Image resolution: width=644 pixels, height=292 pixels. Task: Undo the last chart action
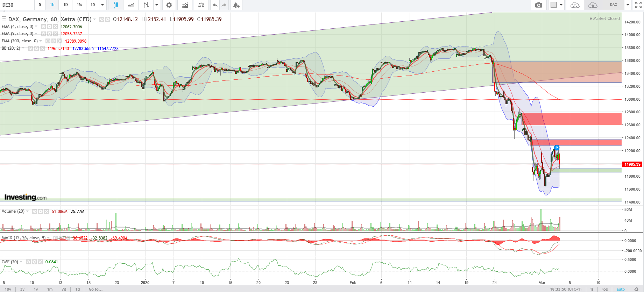(x=215, y=5)
